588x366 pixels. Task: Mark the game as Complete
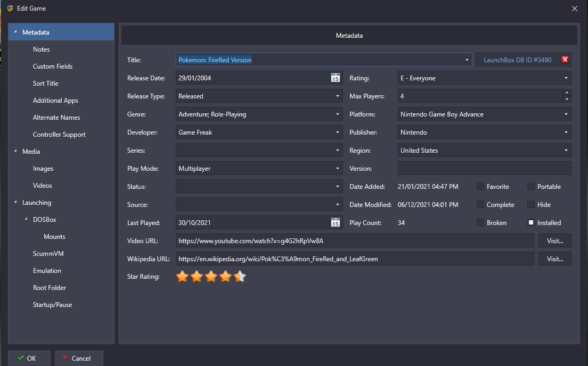pos(480,204)
